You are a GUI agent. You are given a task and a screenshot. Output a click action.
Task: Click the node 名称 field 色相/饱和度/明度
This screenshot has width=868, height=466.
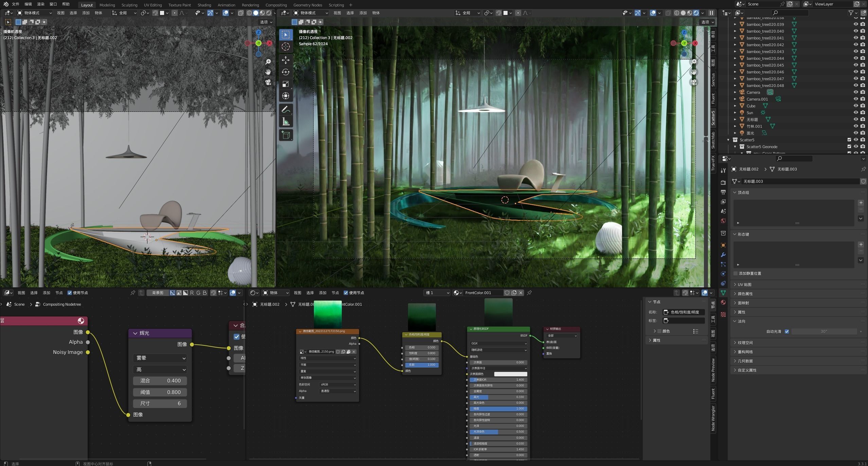684,312
